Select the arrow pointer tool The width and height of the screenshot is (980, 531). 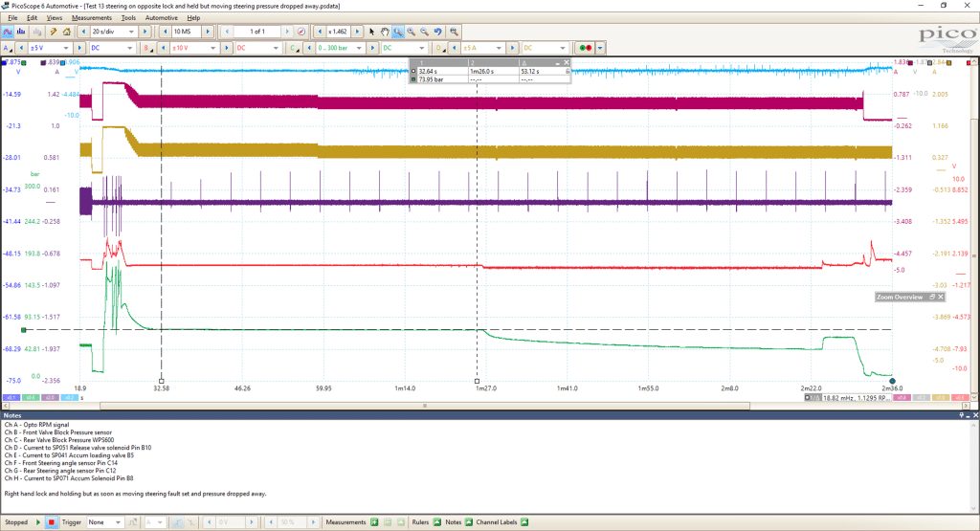372,32
